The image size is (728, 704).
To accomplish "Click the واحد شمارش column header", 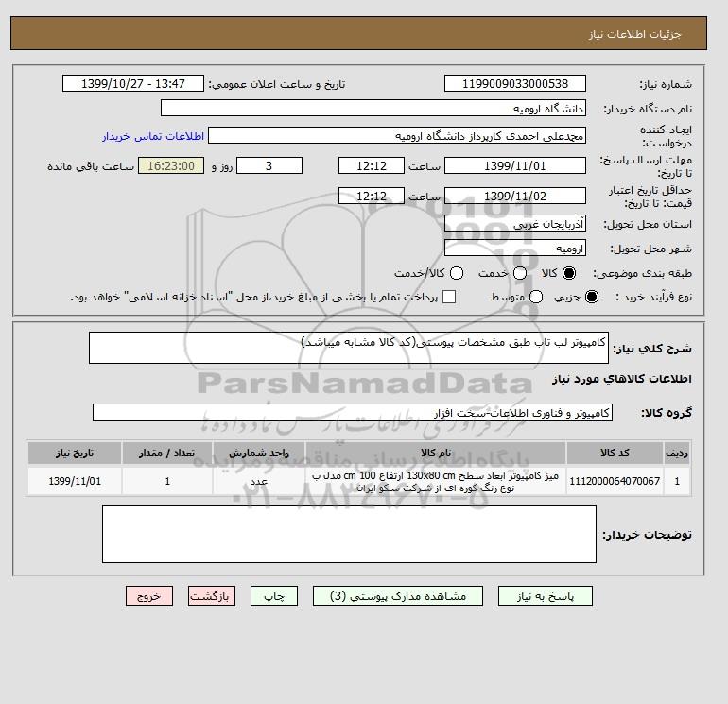I will coord(259,453).
